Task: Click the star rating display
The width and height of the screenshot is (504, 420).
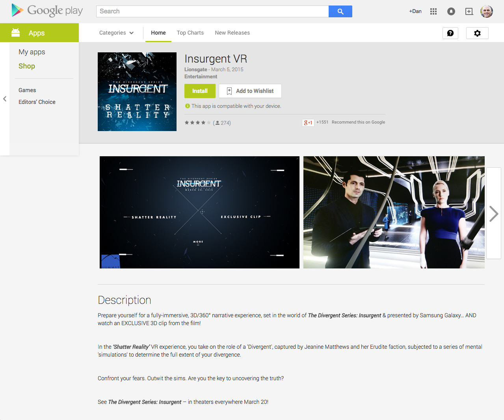Action: click(x=198, y=123)
